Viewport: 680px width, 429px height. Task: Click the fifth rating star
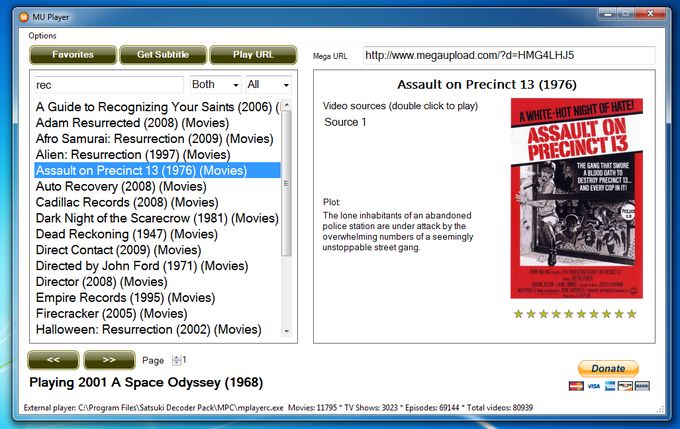[569, 314]
